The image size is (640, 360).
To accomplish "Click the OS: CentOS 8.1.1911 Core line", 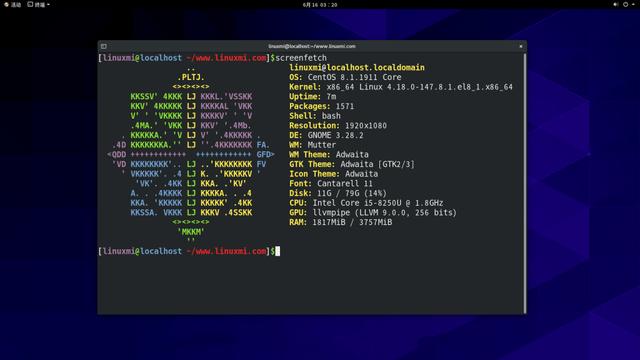I will click(345, 77).
